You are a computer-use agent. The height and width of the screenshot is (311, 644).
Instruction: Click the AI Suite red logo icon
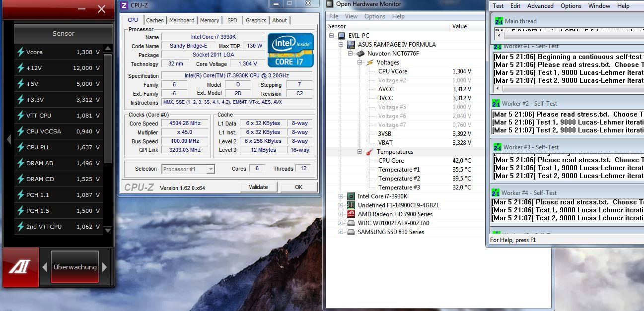[20, 267]
